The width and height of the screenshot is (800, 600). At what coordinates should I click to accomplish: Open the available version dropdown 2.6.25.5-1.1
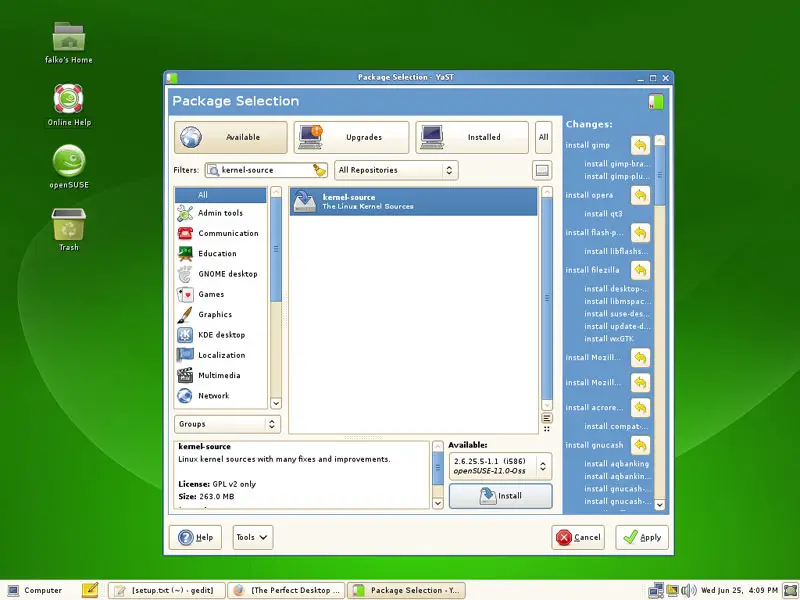[x=500, y=466]
